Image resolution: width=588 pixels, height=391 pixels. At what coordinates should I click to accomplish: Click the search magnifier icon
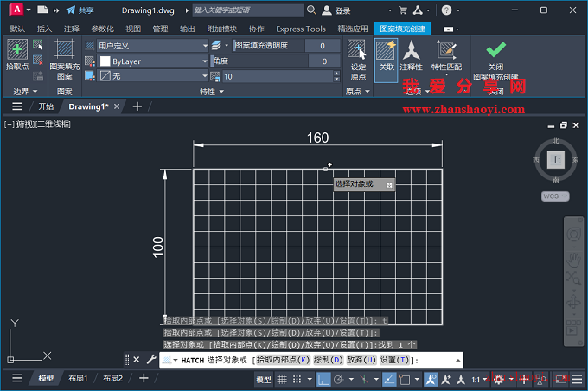tap(311, 10)
